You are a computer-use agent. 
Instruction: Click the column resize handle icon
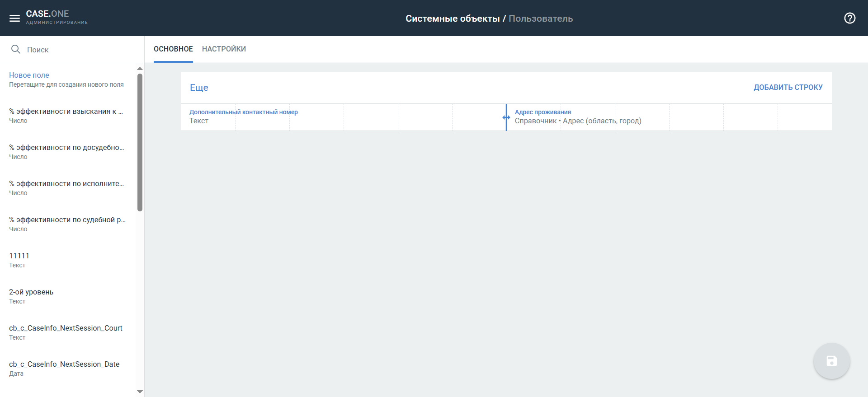tap(506, 117)
